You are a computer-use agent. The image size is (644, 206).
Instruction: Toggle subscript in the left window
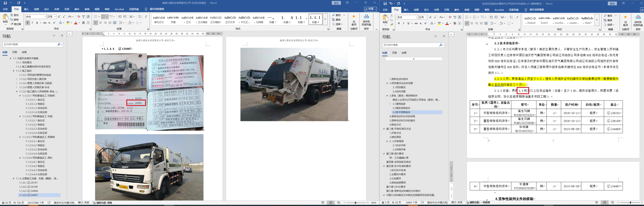[49, 23]
